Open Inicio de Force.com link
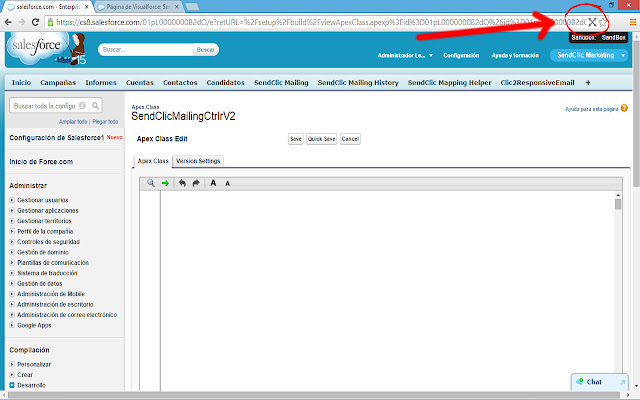640x400 pixels. pos(41,162)
